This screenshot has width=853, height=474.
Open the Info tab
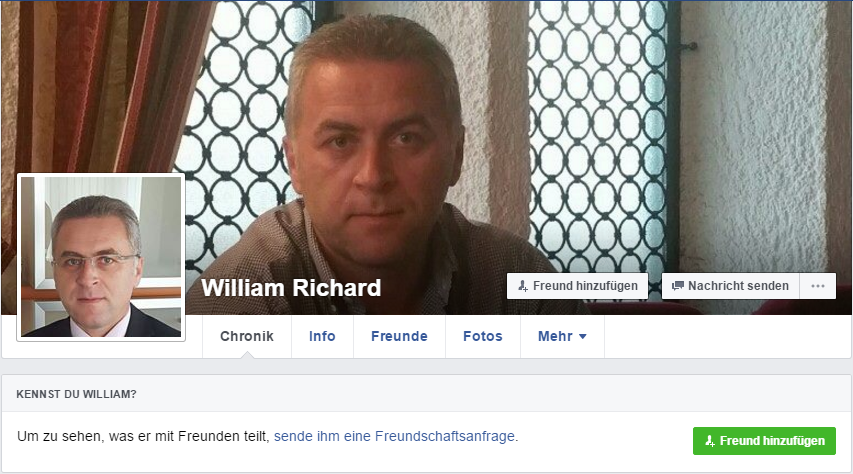click(322, 336)
